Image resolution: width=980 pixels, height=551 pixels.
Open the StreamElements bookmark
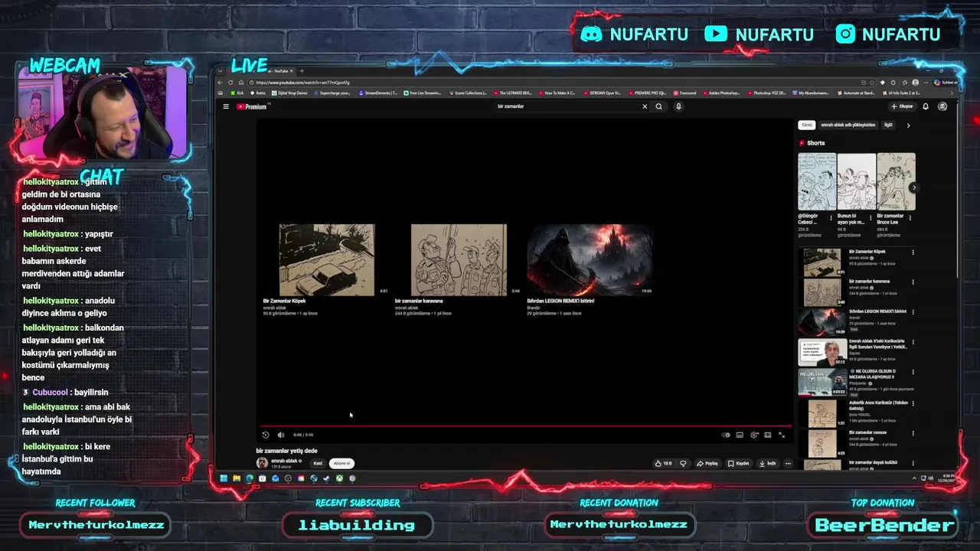point(379,93)
